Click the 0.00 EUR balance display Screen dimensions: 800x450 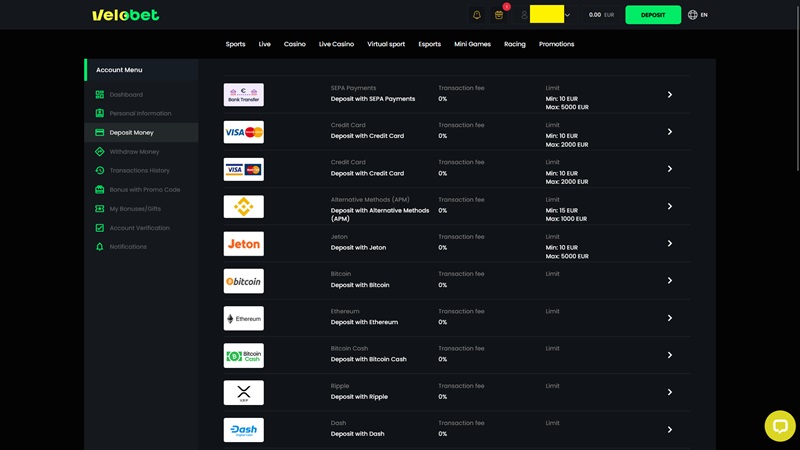(602, 15)
